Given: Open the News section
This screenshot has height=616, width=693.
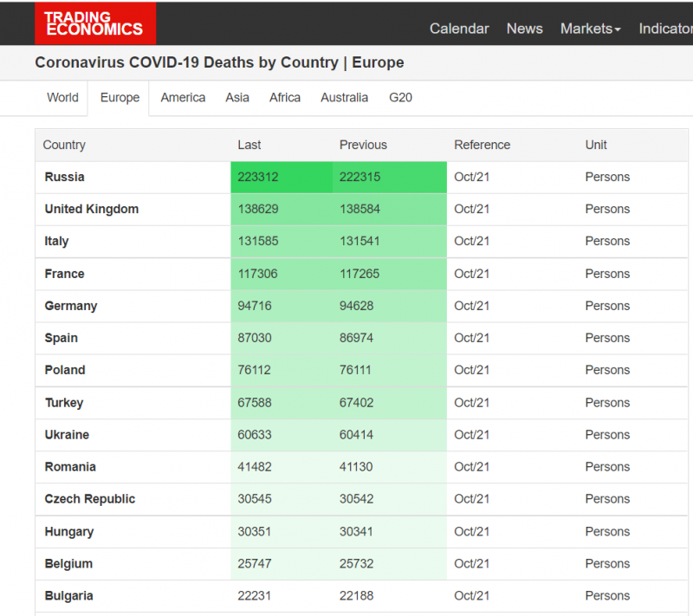Looking at the screenshot, I should 525,29.
